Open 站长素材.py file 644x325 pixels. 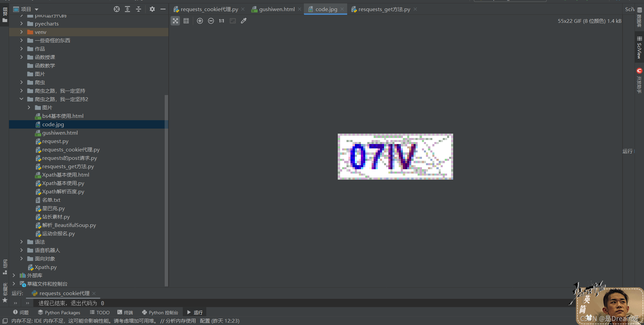click(56, 217)
